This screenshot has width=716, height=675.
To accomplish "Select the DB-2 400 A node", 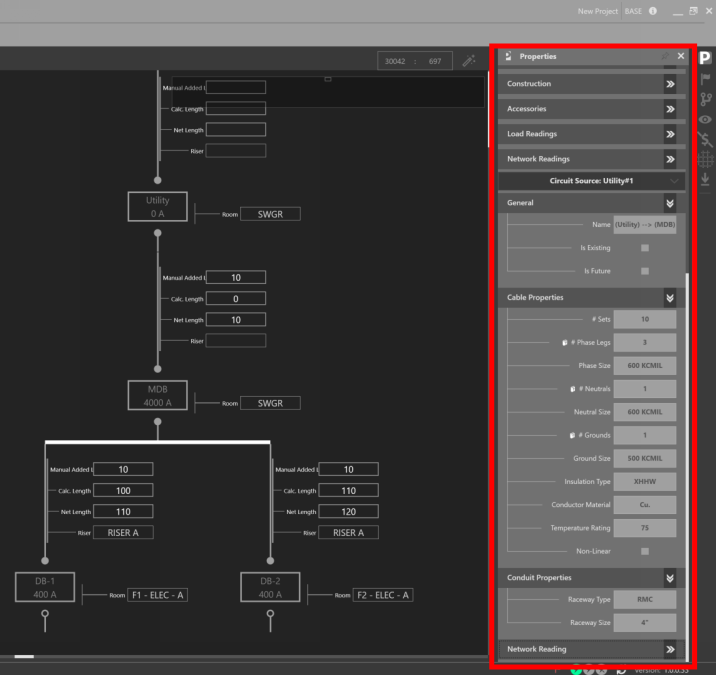I will click(x=270, y=587).
